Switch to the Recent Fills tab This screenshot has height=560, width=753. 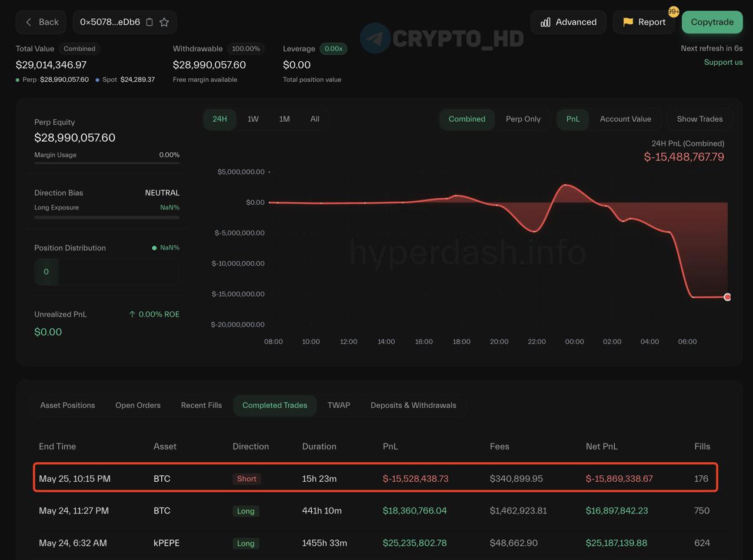(x=201, y=405)
